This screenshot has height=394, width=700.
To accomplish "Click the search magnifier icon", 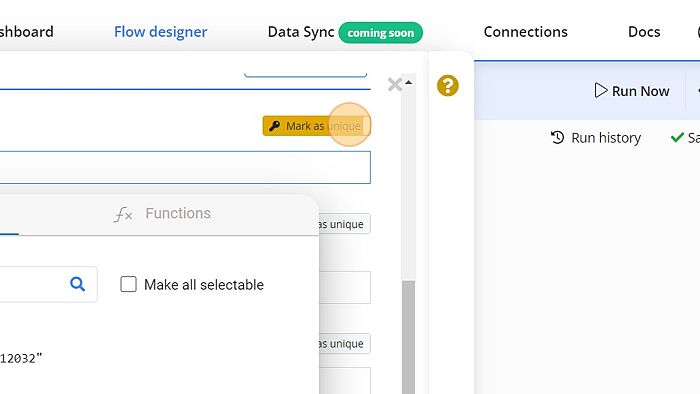I will 77,284.
